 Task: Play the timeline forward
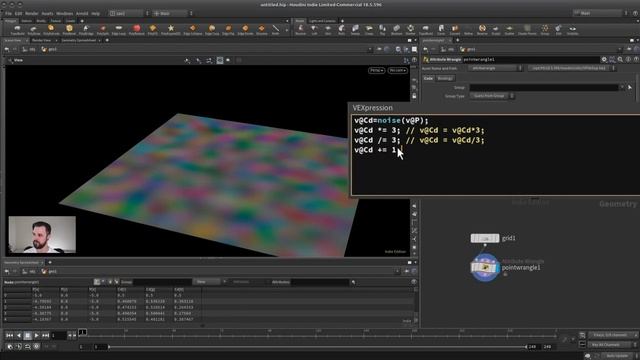coord(36,336)
